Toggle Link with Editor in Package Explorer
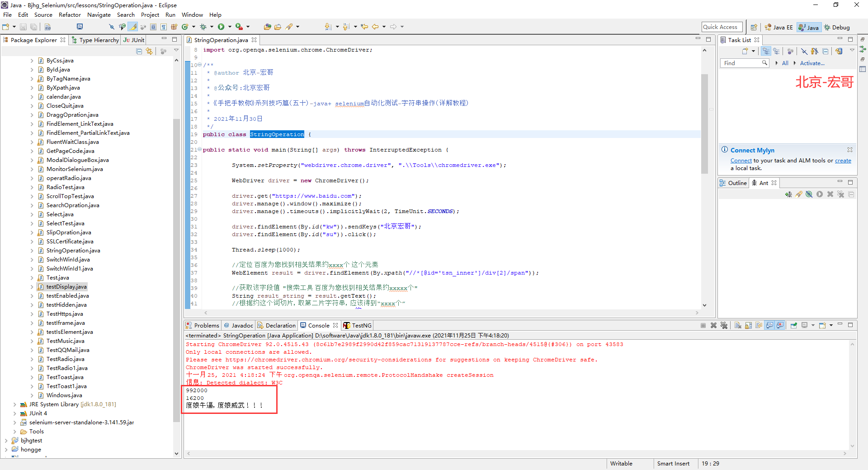The width and height of the screenshot is (868, 470). (x=149, y=51)
